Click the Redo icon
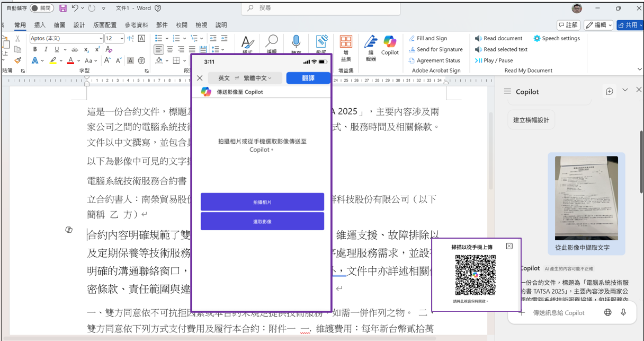The image size is (644, 341). (x=91, y=8)
